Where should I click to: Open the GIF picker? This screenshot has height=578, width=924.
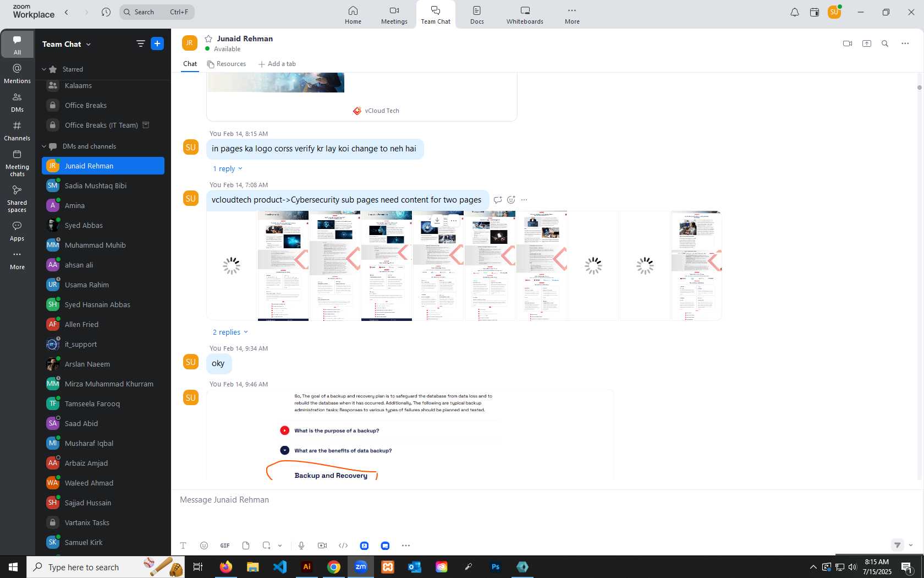pyautogui.click(x=225, y=546)
